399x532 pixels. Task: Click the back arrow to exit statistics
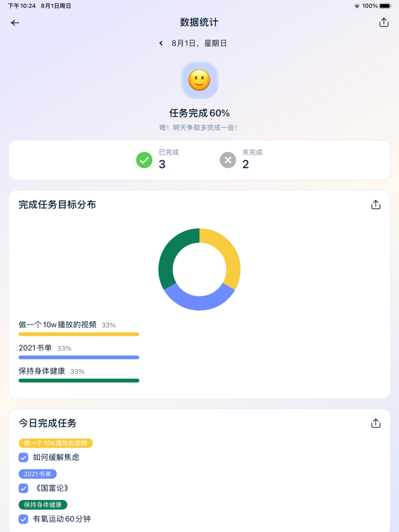15,23
